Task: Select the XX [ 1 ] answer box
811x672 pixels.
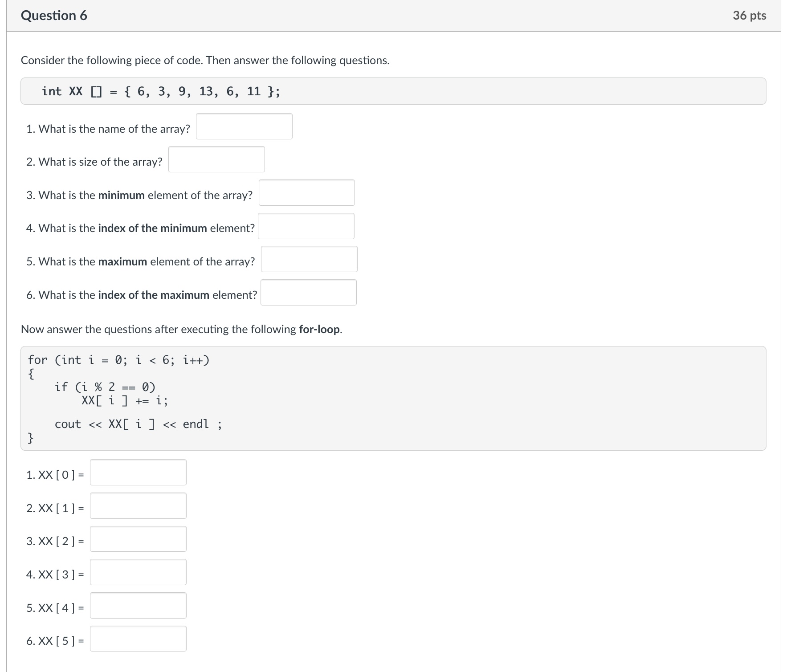Action: click(x=138, y=506)
